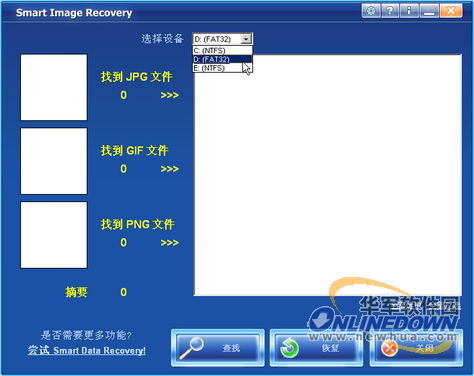
Task: Click the JPG preview thumbnail box
Action: click(x=54, y=87)
